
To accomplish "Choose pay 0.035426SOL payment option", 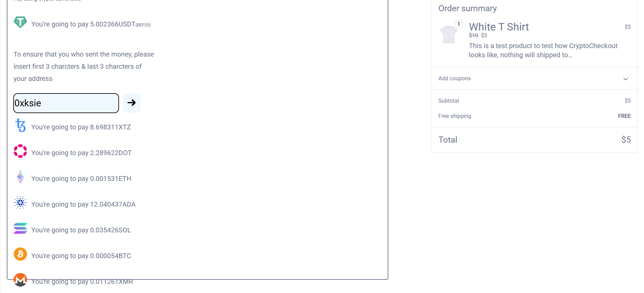I will [81, 230].
